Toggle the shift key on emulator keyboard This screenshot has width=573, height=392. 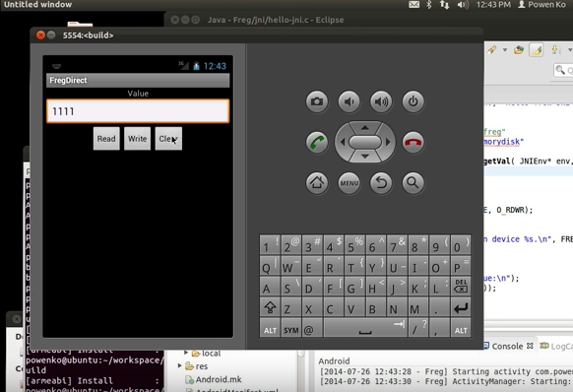coord(270,307)
